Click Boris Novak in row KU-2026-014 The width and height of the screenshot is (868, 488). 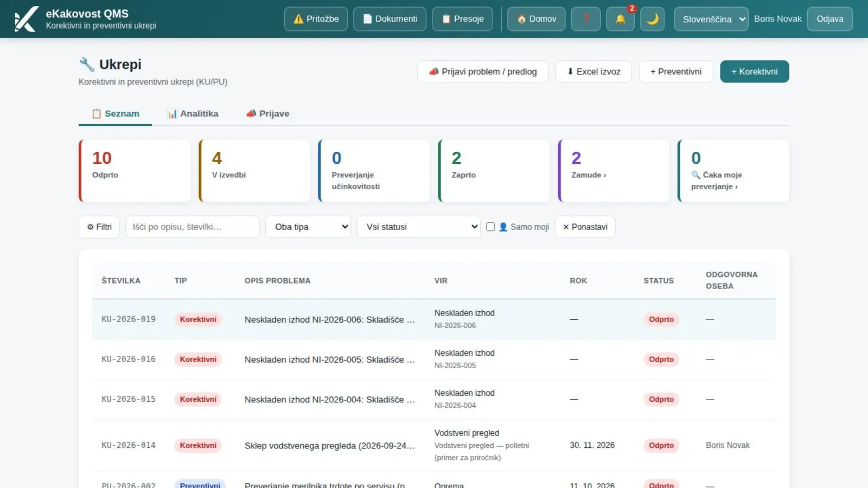tap(727, 445)
